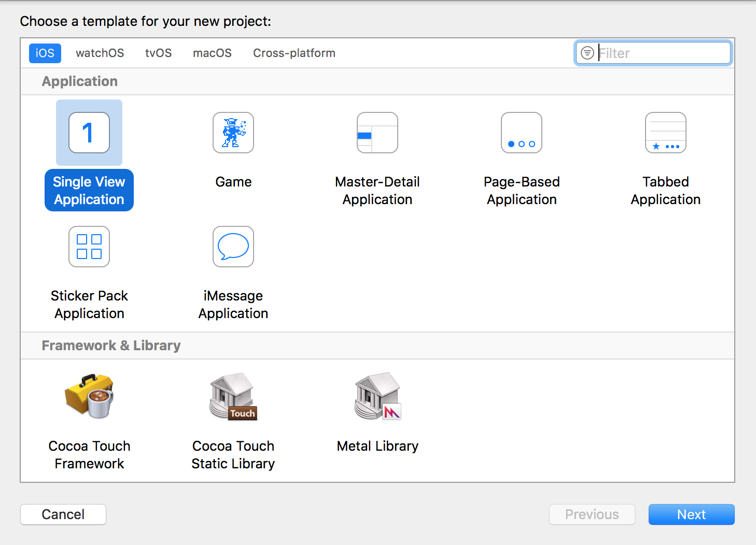Screen dimensions: 756x545
Task: Click the filter funnel icon in search field
Action: pyautogui.click(x=587, y=52)
